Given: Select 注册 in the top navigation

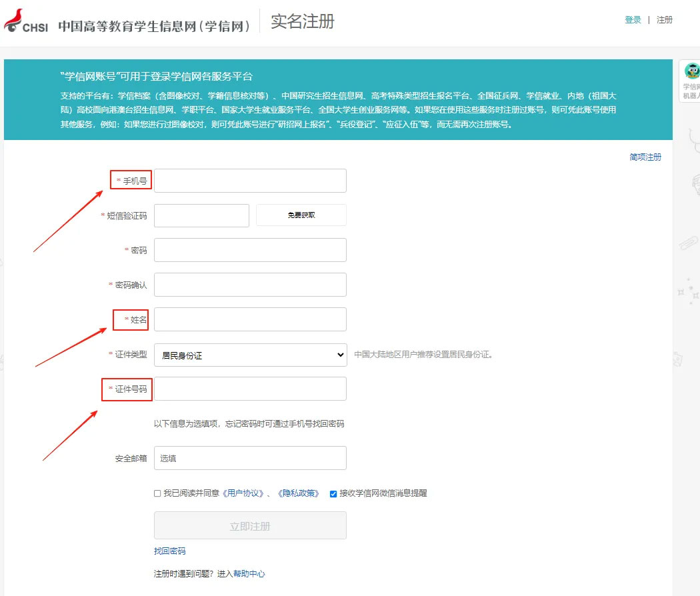Looking at the screenshot, I should tap(665, 20).
